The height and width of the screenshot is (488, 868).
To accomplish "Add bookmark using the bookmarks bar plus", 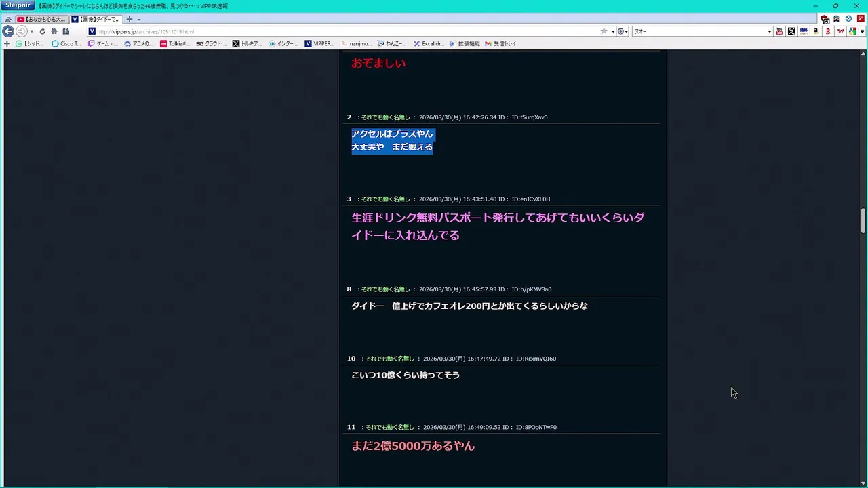I will (7, 43).
